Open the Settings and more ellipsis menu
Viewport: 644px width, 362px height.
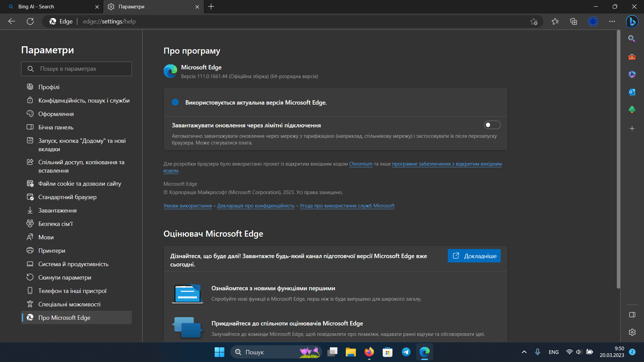[612, 21]
